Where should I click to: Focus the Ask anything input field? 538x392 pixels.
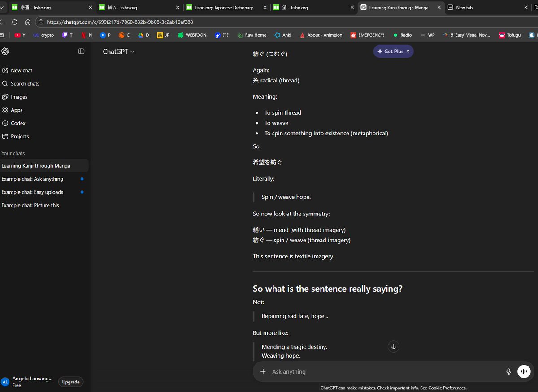click(x=386, y=372)
